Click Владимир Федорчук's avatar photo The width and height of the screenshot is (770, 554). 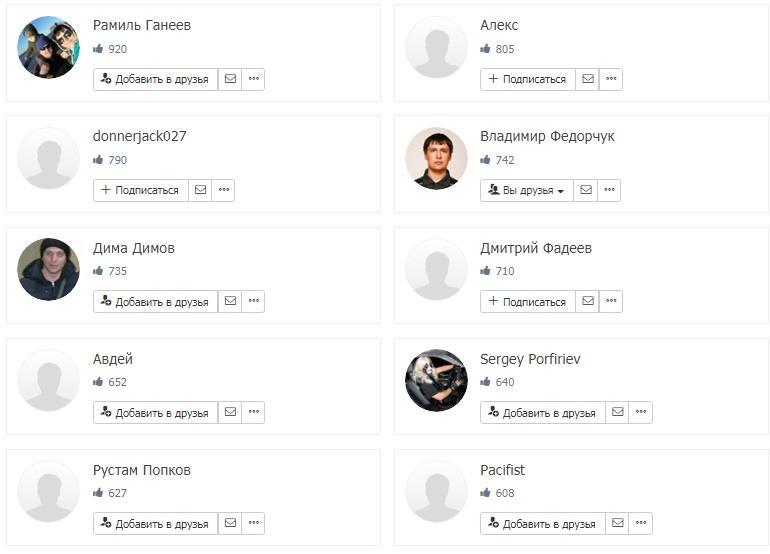point(436,158)
